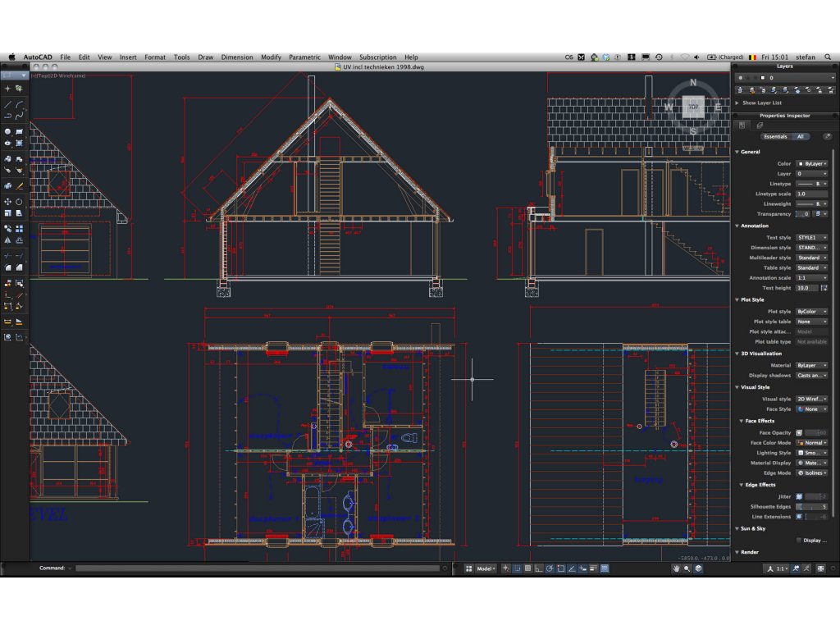Open the Text style STYLE1 dropdown
840x630 pixels.
811,237
